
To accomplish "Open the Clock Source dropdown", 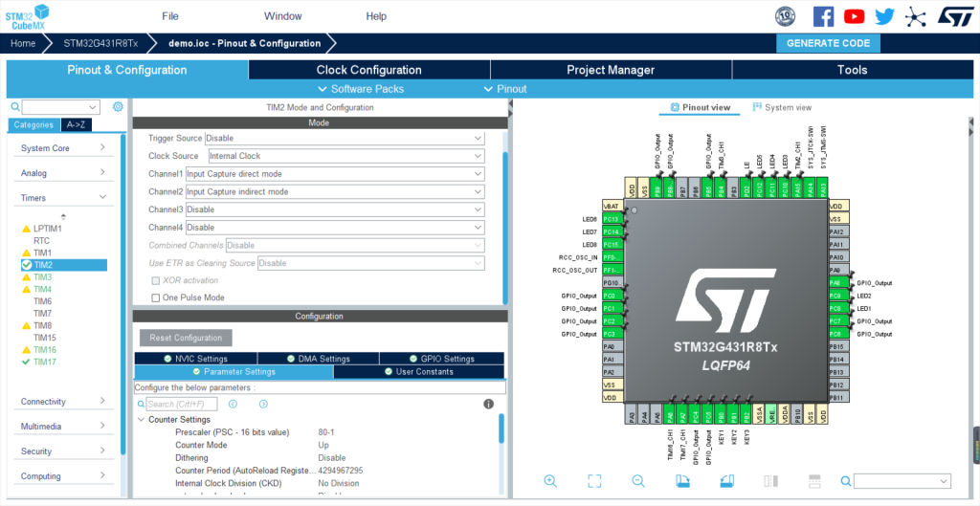I will [x=346, y=156].
